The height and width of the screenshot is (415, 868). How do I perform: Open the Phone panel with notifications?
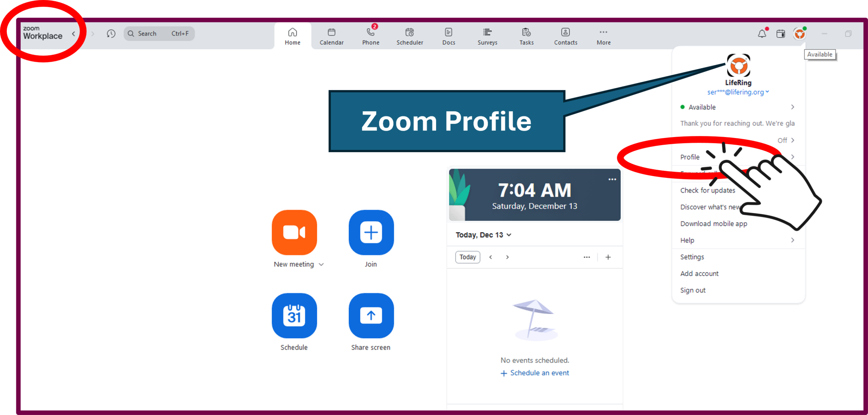[370, 36]
